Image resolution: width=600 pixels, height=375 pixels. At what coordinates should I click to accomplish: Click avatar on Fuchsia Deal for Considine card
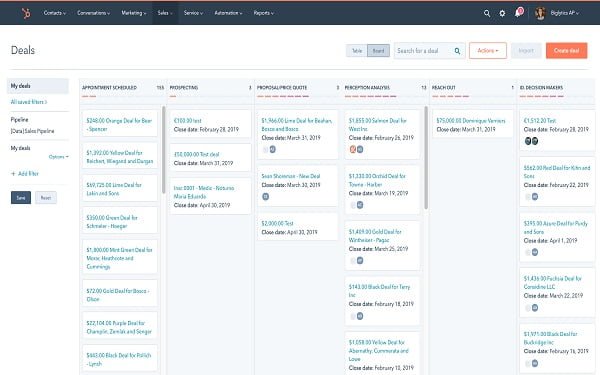point(535,308)
